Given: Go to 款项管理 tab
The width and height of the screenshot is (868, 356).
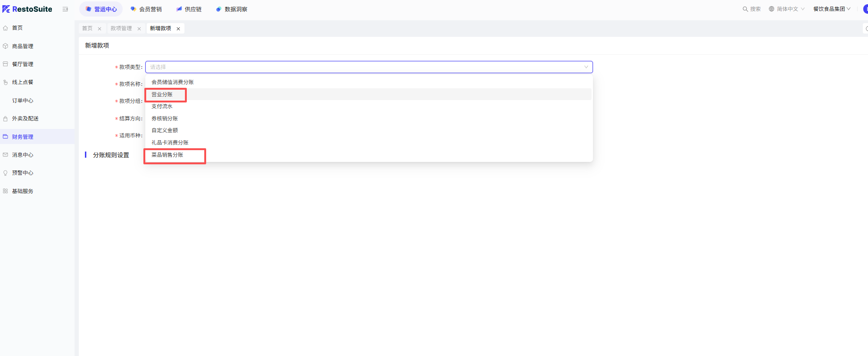Looking at the screenshot, I should pos(121,29).
